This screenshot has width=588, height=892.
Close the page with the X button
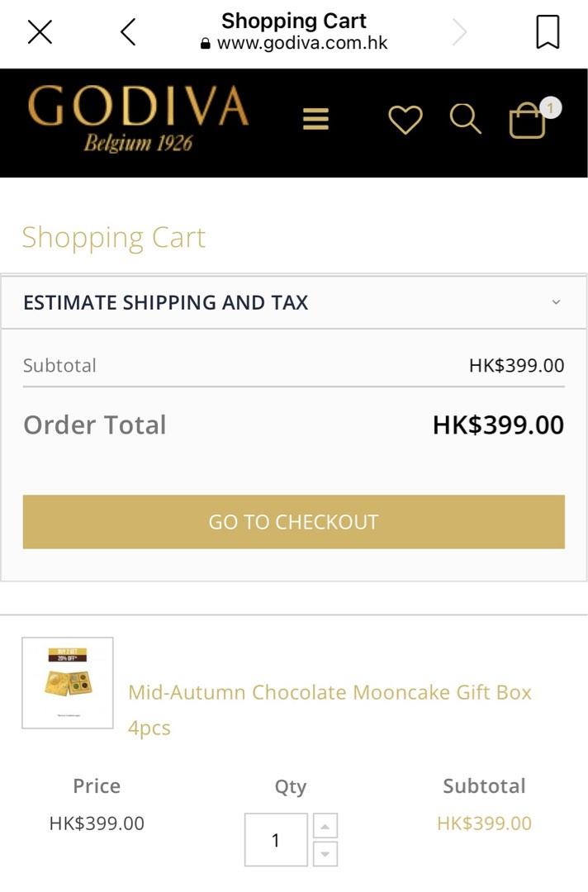click(40, 31)
